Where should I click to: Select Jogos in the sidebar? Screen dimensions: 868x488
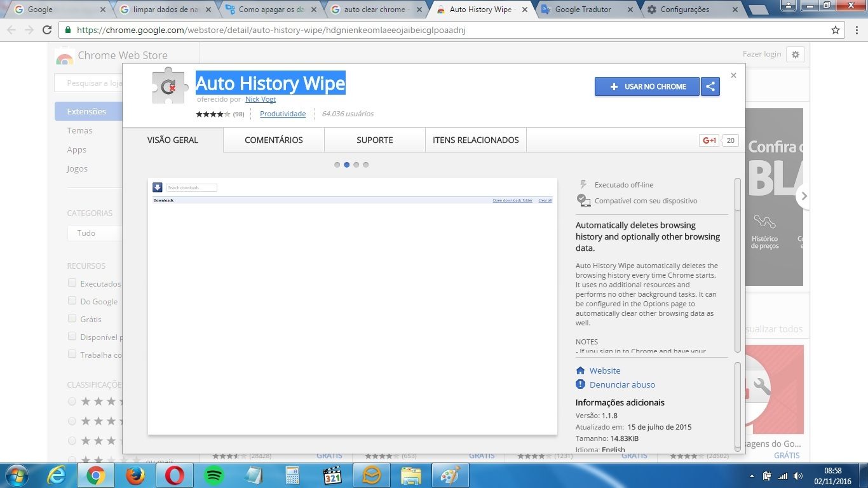(x=77, y=168)
